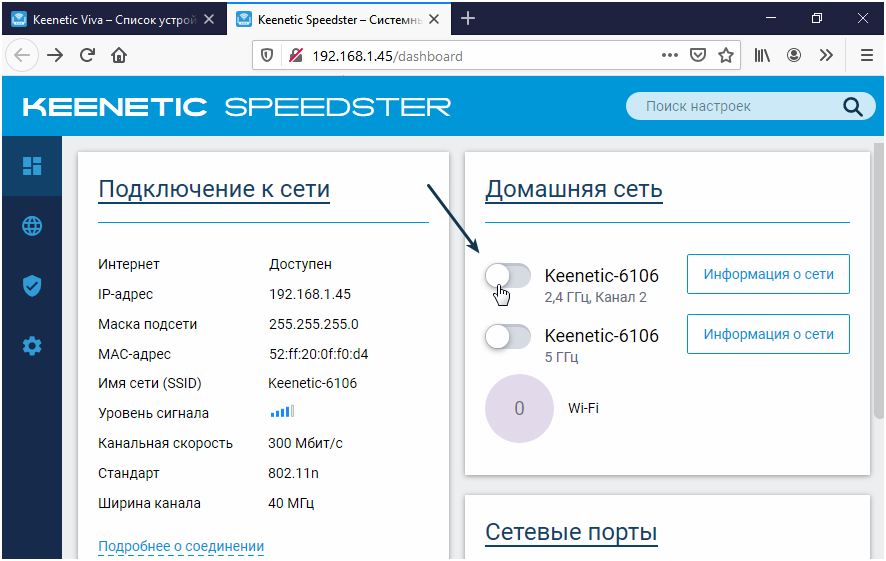
Task: Click network info button for 2.4 GHz network
Action: pyautogui.click(x=768, y=274)
